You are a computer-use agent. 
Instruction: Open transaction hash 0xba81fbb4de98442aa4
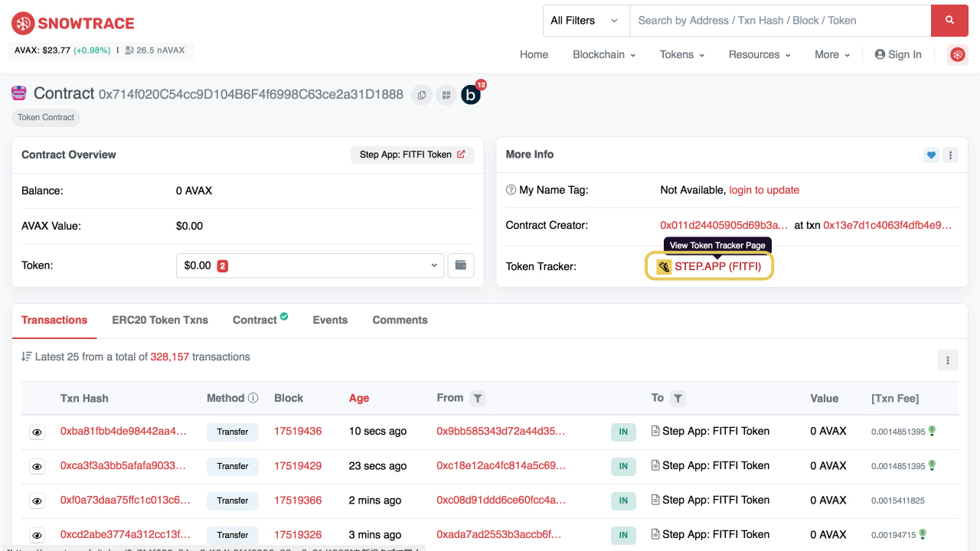(123, 431)
